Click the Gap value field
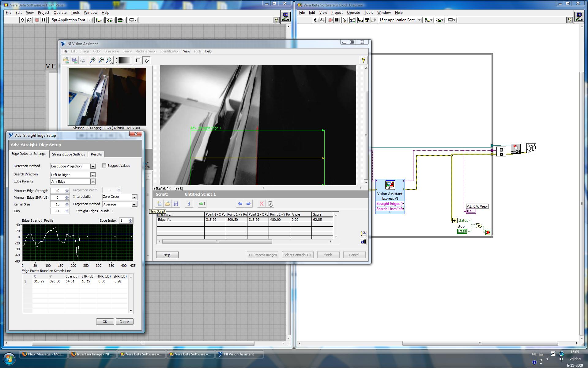Viewport: 588px width, 368px height. [58, 211]
